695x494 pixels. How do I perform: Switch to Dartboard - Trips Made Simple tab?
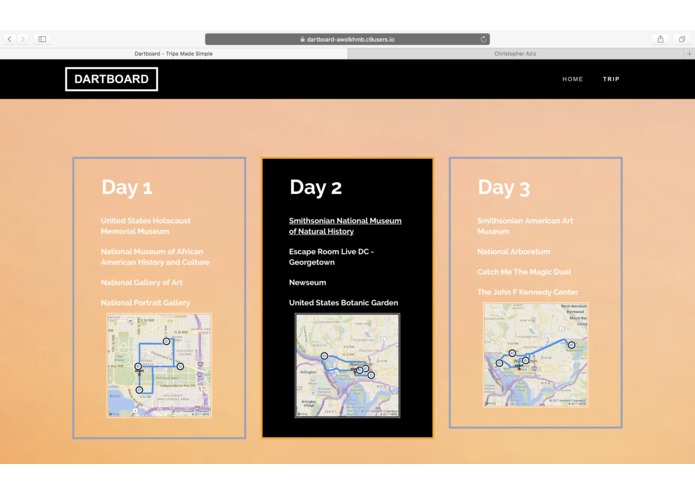coord(173,54)
